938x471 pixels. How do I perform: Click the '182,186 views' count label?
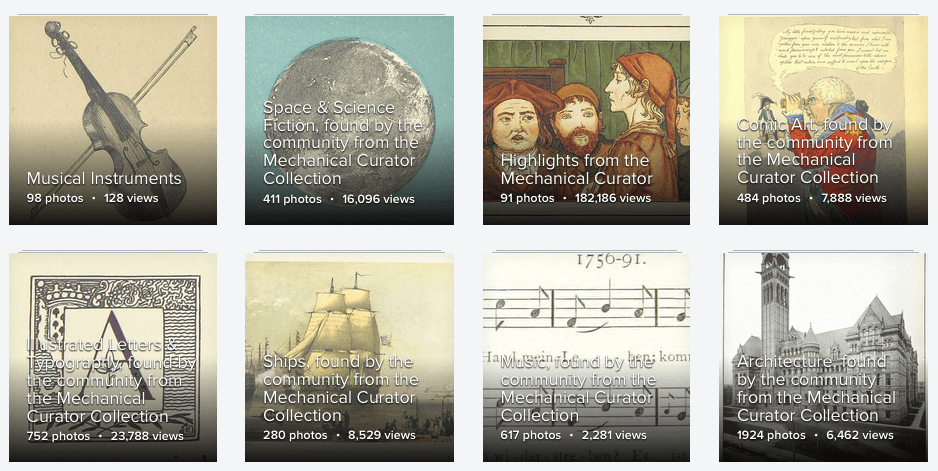click(x=613, y=198)
